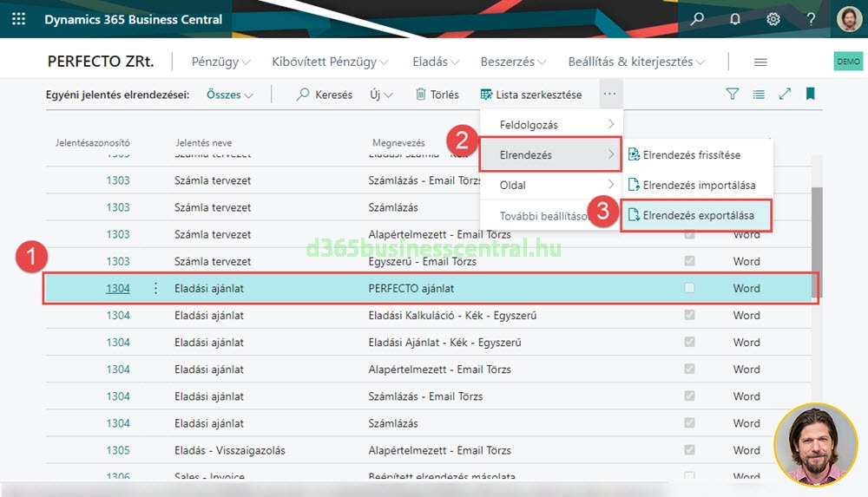
Task: Open the 1304 link in the selected row
Action: pos(118,288)
